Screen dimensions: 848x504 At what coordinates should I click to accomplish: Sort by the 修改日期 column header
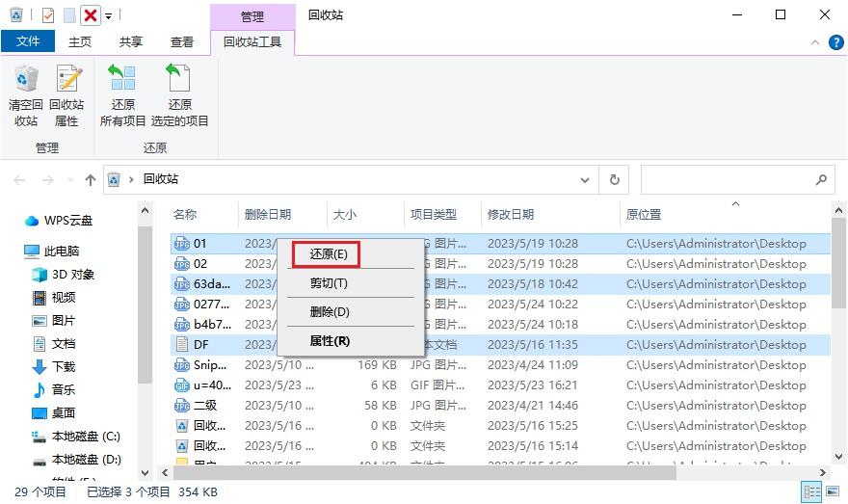click(x=511, y=215)
